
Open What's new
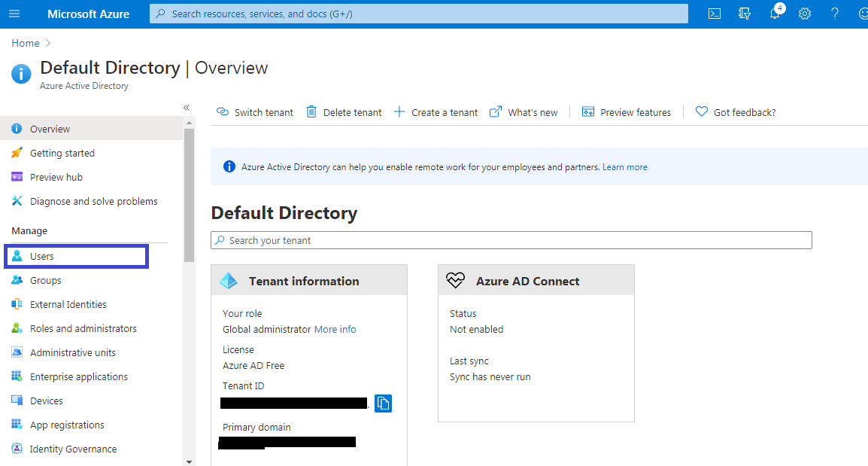tap(524, 112)
